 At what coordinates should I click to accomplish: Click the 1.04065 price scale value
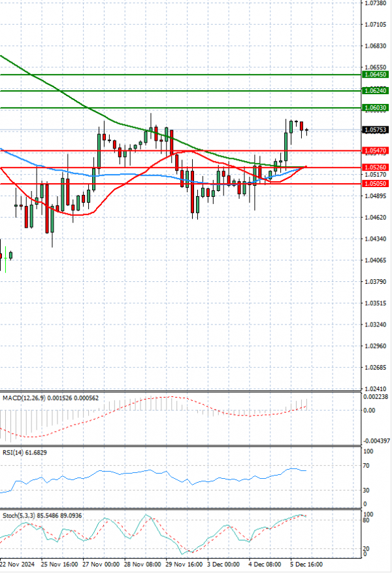click(376, 260)
